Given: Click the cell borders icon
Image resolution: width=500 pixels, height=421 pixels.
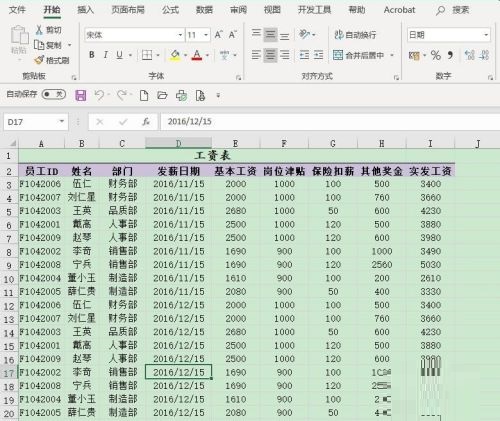Looking at the screenshot, I should pyautogui.click(x=147, y=55).
